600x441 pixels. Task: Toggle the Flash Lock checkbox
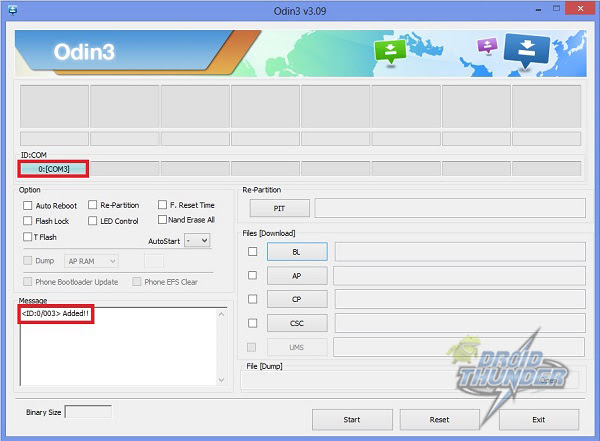(28, 221)
